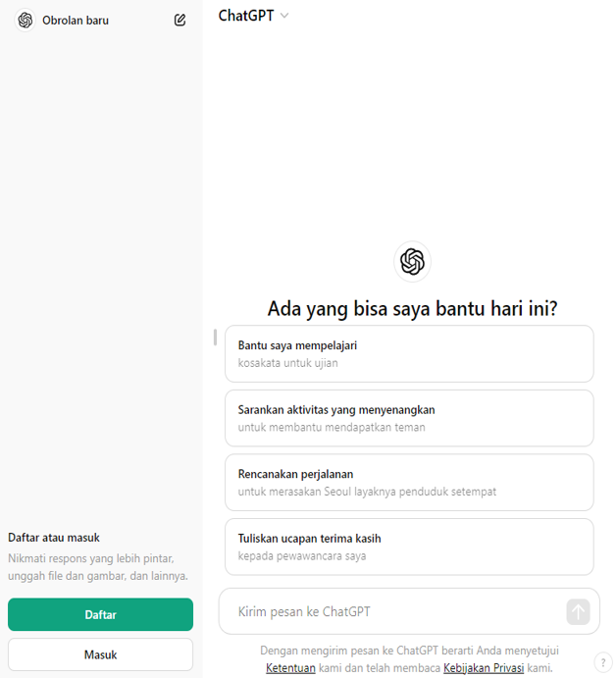Viewport: 616px width, 678px height.
Task: Focus the "Kirim pesan ke ChatGPT" input
Action: 392,612
